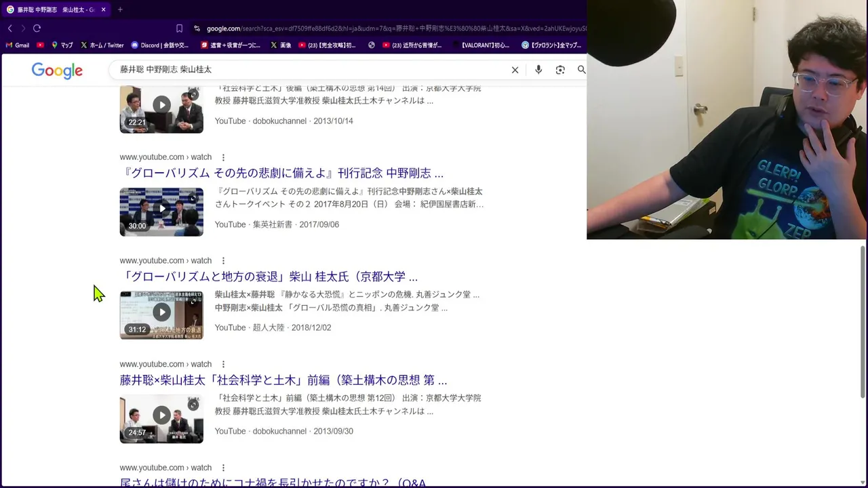Click the page vertical scrollbar
The image size is (868, 488).
pos(863,322)
